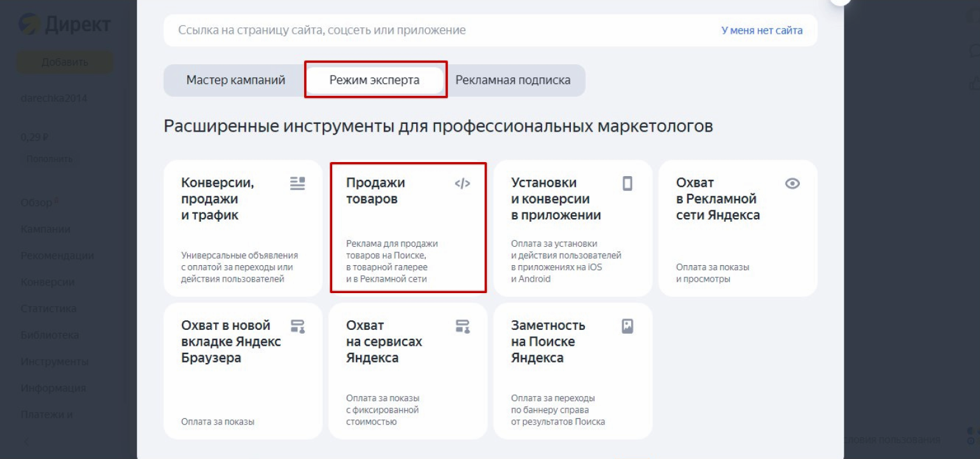Choose Заметность на Поиске Яндекса card
This screenshot has height=459, width=980.
point(573,371)
